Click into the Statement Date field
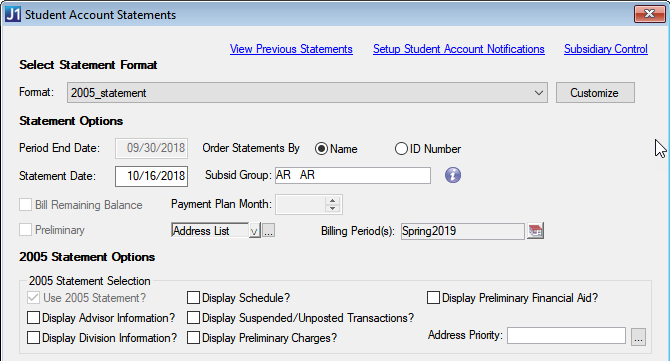This screenshot has width=670, height=361. point(151,176)
